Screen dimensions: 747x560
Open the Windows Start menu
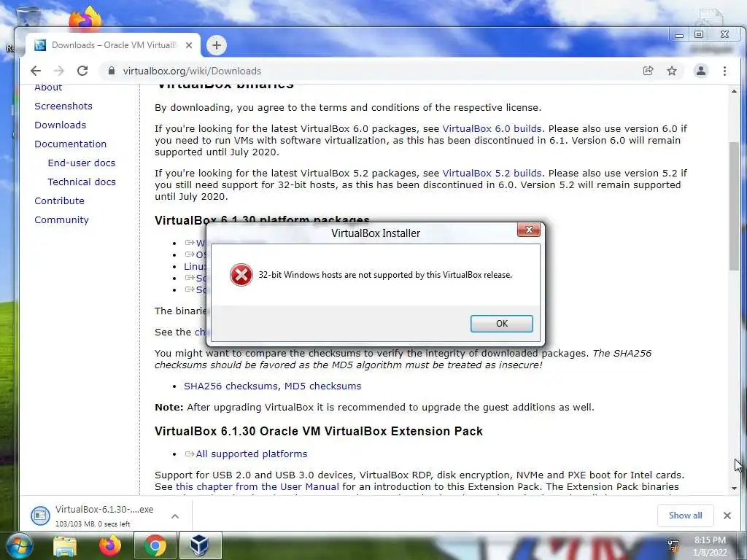tap(20, 546)
